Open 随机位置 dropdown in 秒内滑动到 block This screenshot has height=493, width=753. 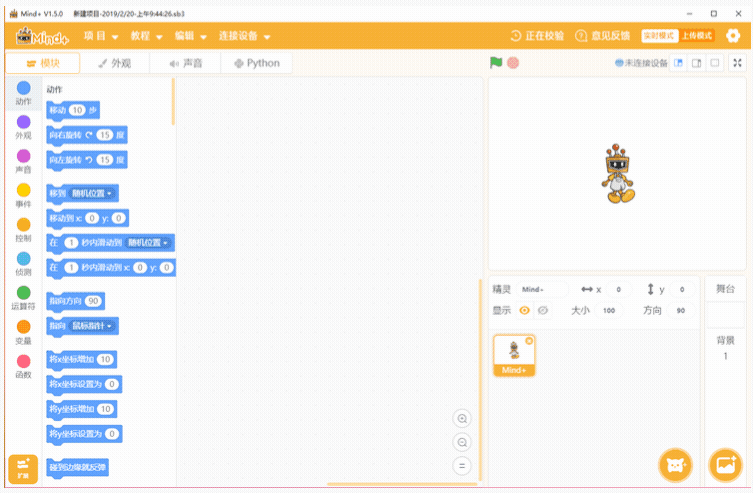point(148,243)
